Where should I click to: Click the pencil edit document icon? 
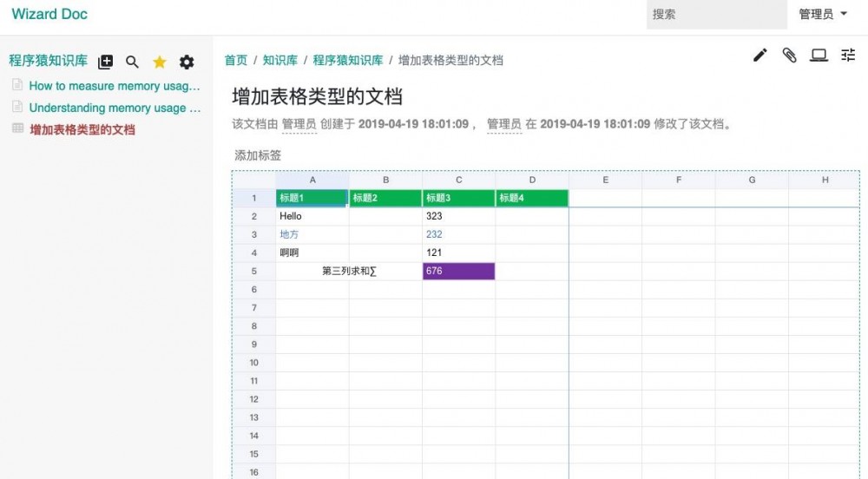point(760,55)
